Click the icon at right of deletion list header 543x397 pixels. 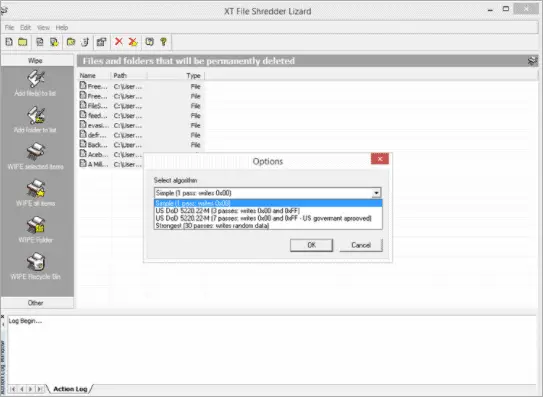pos(532,61)
